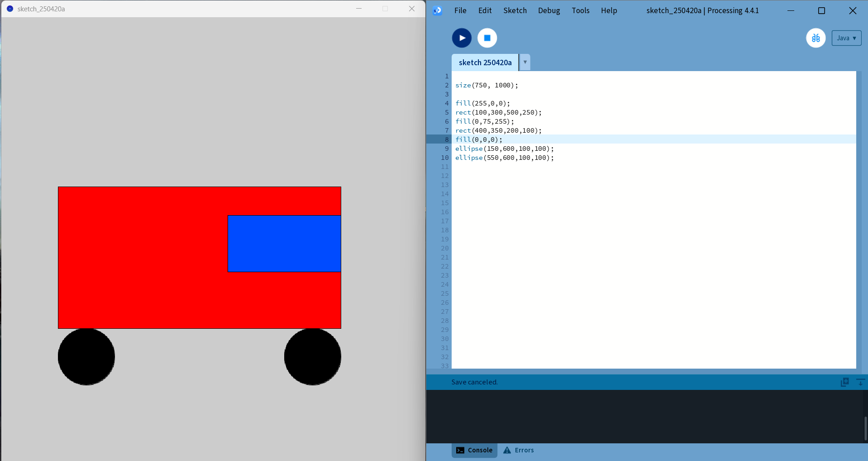Stop the running sketch
This screenshot has width=868, height=461.
coord(486,38)
